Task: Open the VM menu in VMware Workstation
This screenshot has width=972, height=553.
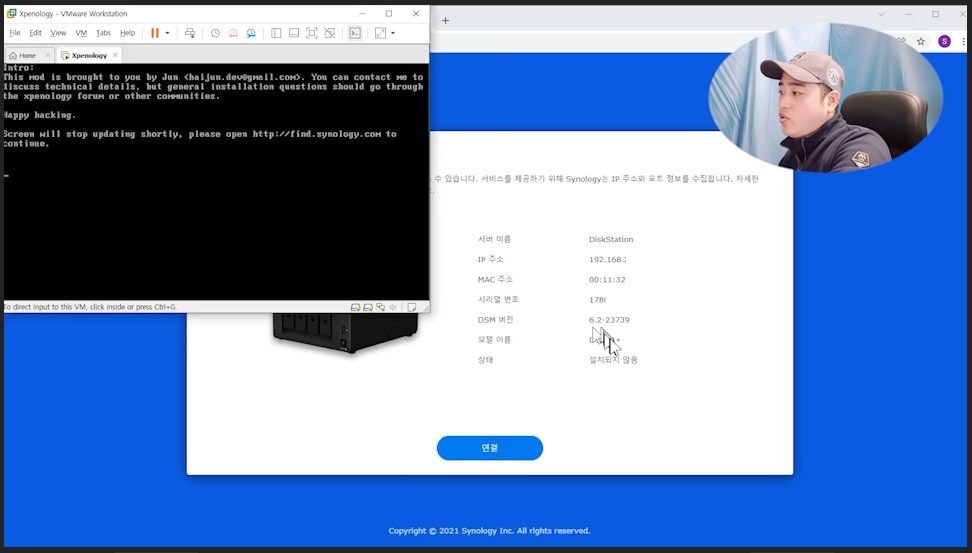Action: pyautogui.click(x=81, y=33)
